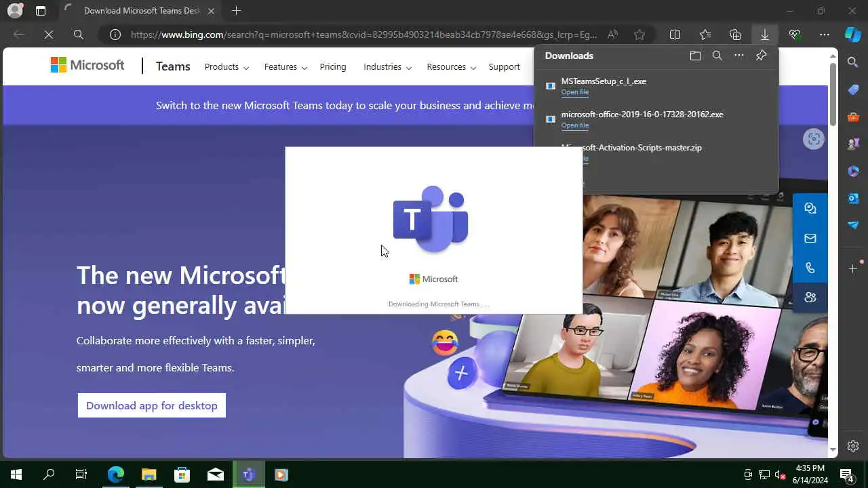
Task: Open phone contact icon on page
Action: coord(810,268)
